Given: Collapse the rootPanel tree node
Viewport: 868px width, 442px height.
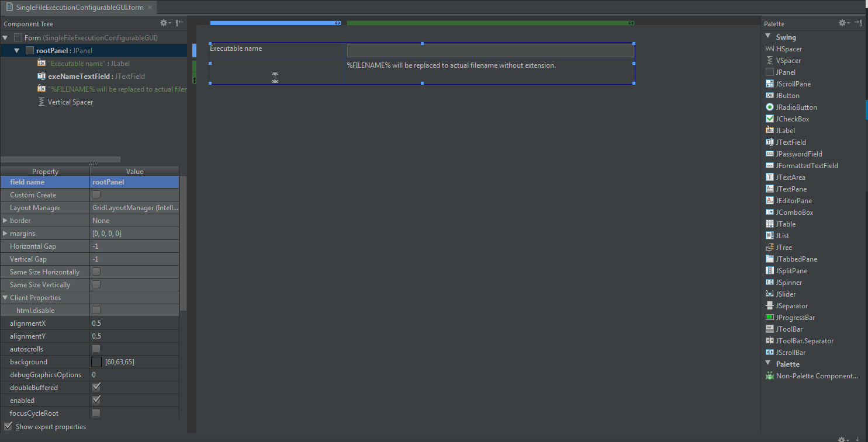Looking at the screenshot, I should click(16, 50).
